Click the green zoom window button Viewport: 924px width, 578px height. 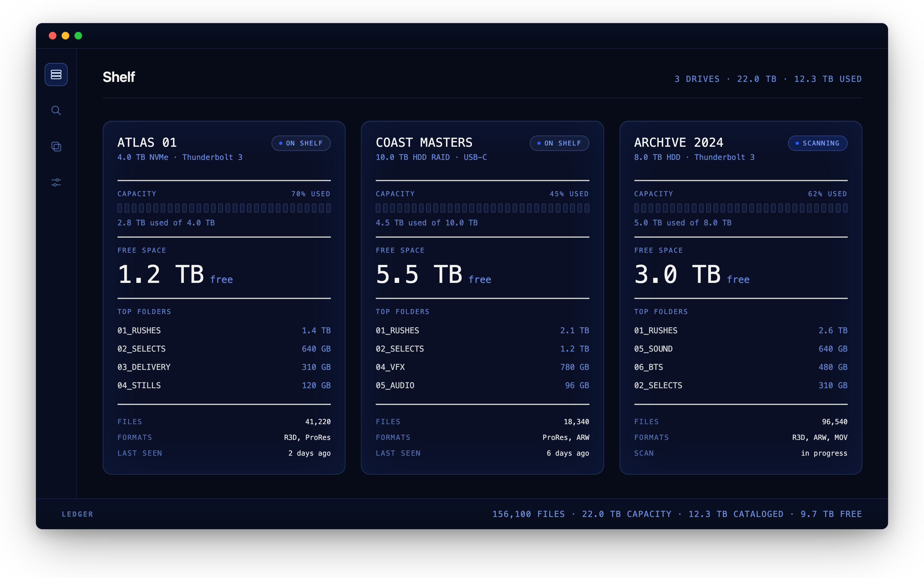click(78, 36)
